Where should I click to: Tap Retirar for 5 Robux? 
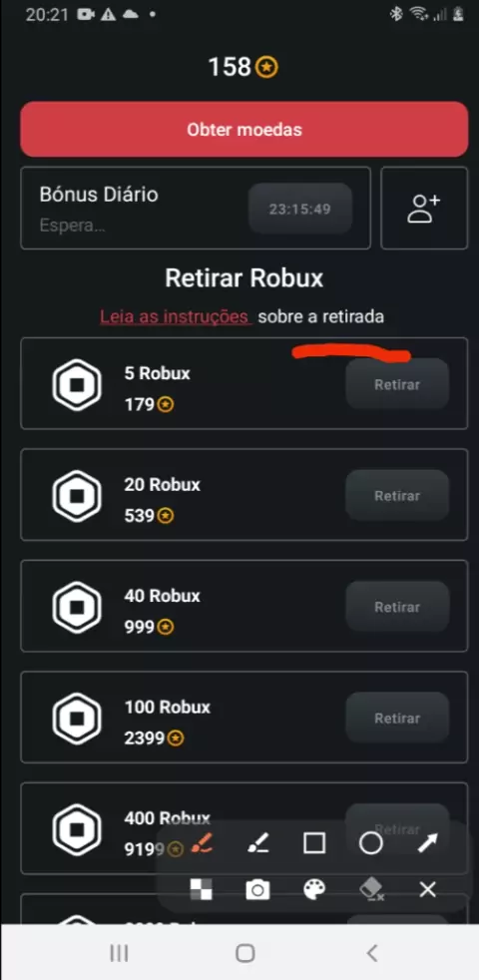[397, 384]
